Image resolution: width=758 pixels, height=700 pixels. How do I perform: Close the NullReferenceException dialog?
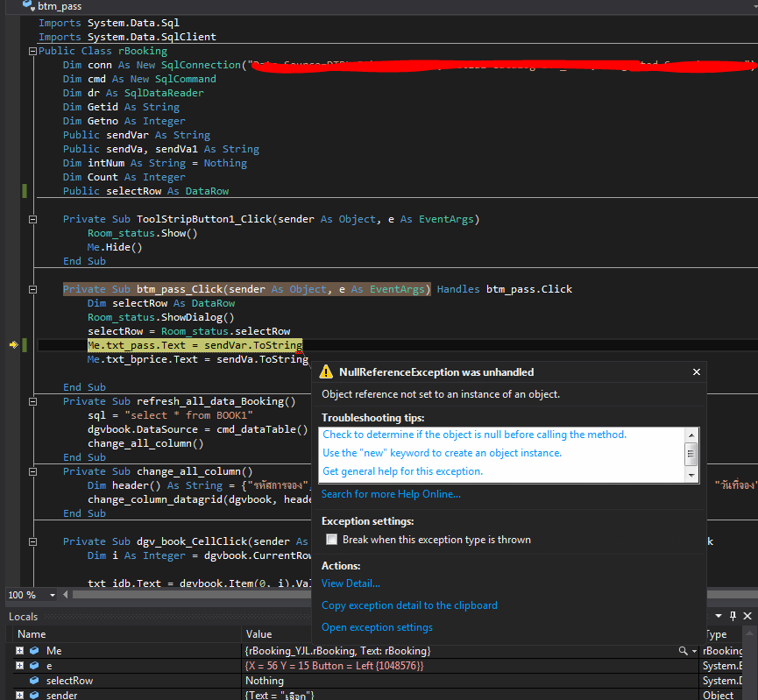click(x=697, y=371)
